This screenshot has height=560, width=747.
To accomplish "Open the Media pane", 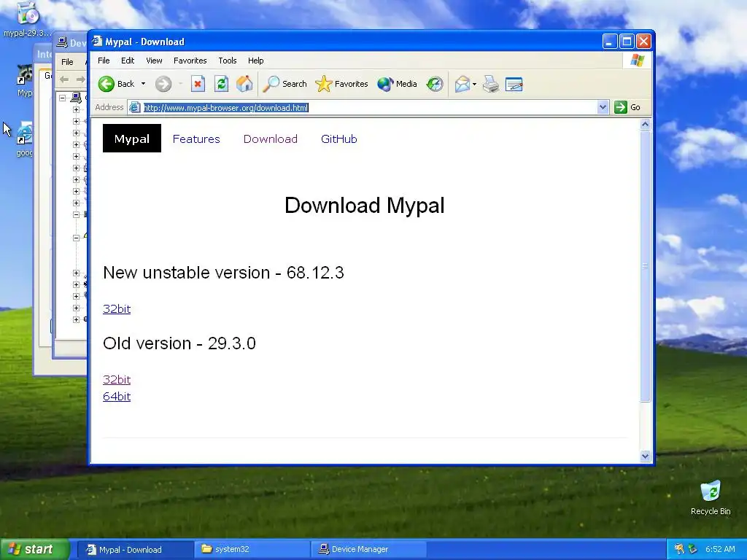I will click(397, 84).
